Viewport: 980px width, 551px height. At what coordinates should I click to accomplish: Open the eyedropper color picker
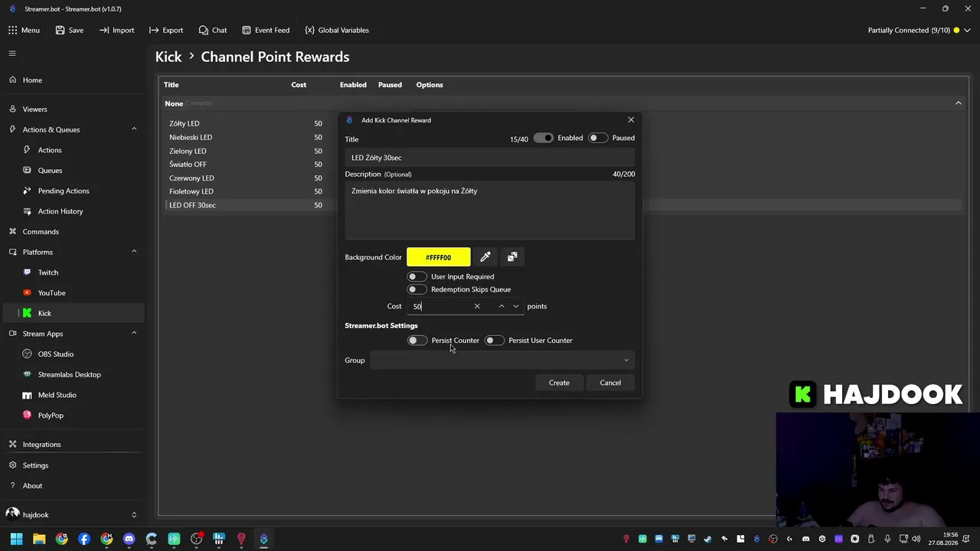pos(485,257)
